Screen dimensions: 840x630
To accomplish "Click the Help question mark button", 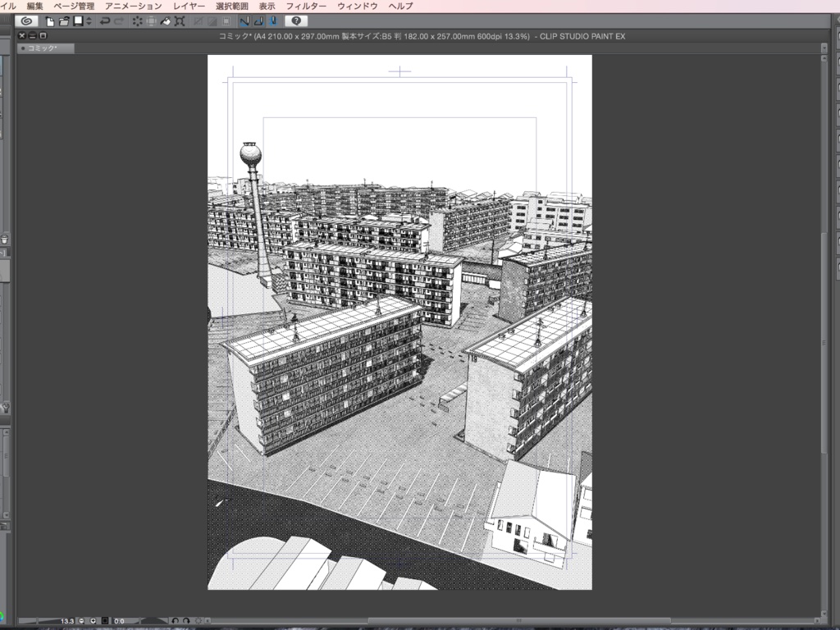I will click(x=294, y=21).
